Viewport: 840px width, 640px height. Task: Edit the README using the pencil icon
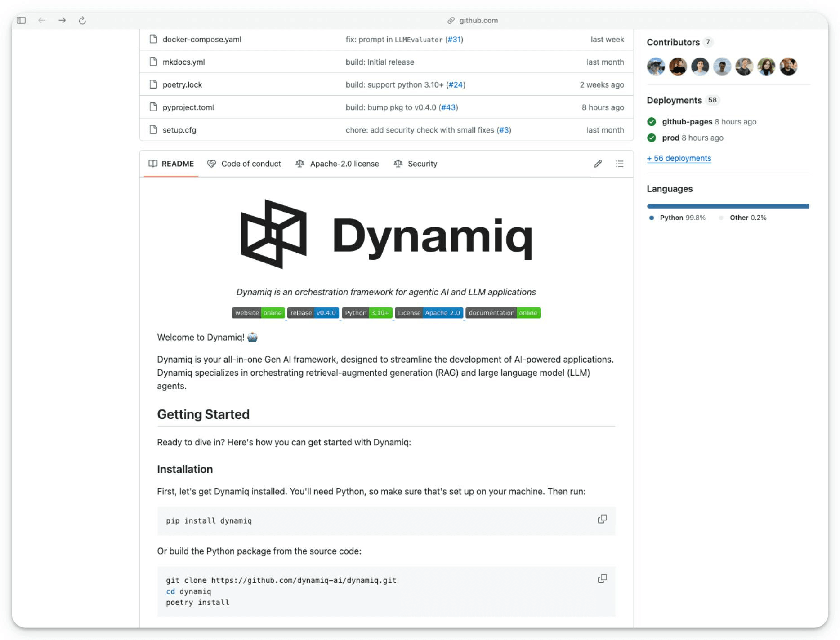tap(598, 164)
